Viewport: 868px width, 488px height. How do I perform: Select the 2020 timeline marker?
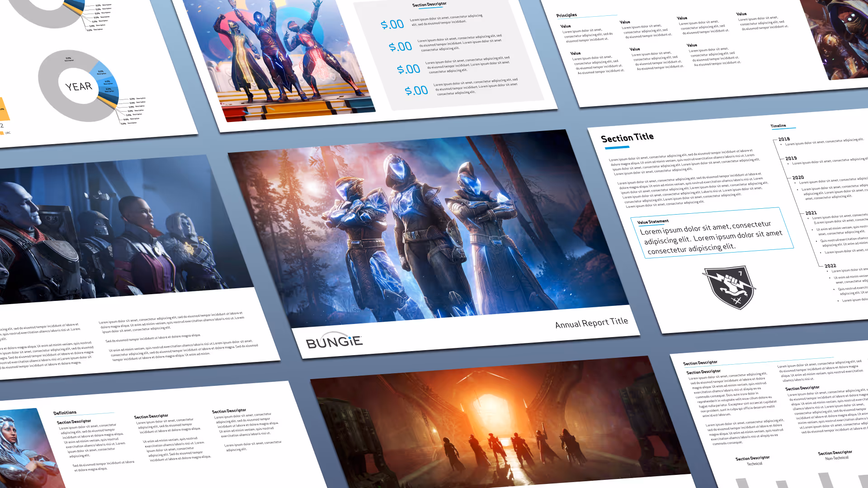pos(798,178)
